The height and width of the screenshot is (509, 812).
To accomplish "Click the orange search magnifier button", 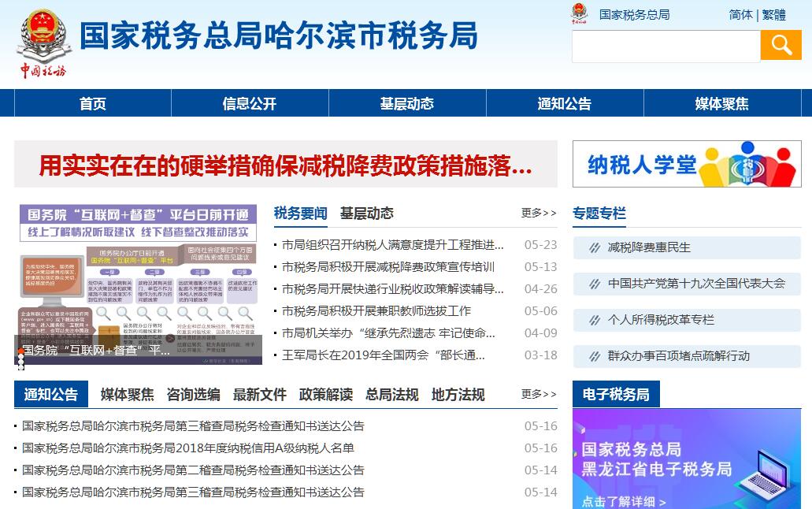I will tap(781, 45).
